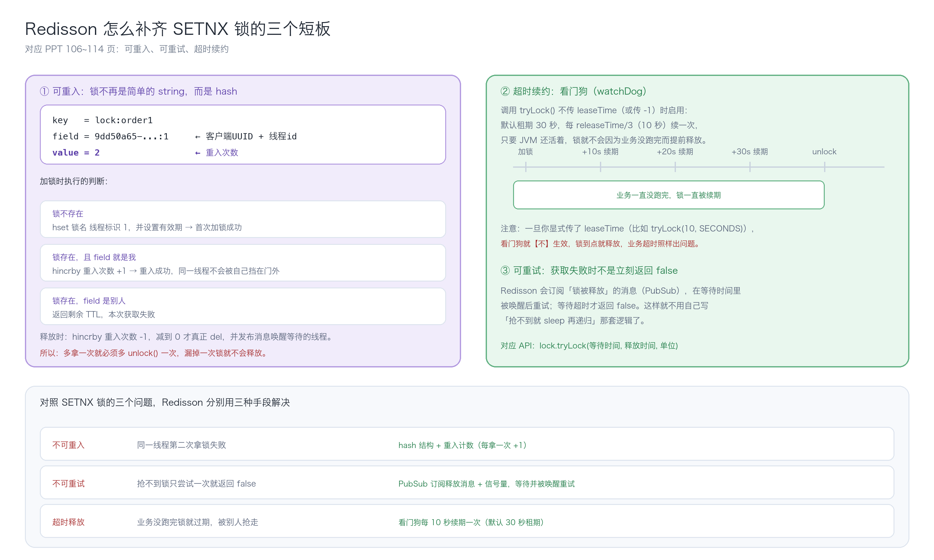Click the code line 'field = 9dd50a65-...:1'
The image size is (934, 560).
point(110,136)
